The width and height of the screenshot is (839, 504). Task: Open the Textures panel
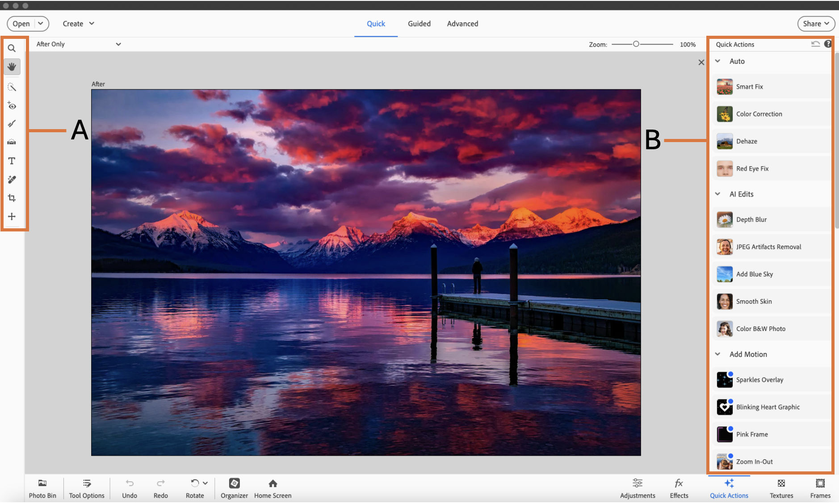coord(781,489)
